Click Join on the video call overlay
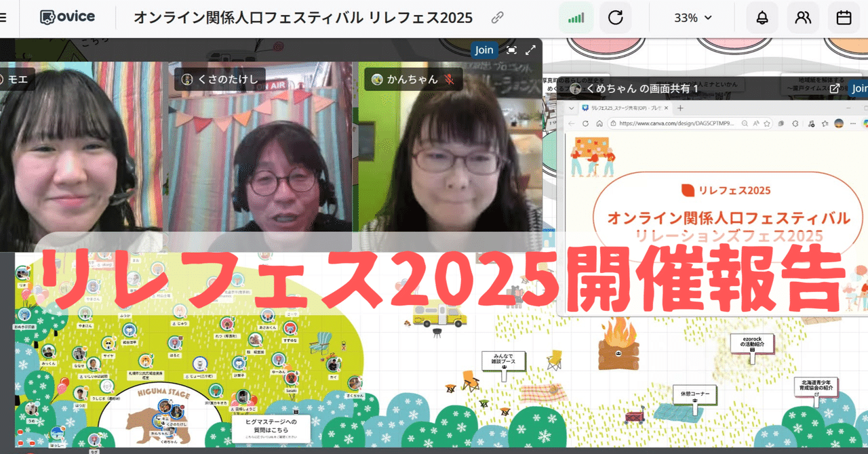 [484, 49]
